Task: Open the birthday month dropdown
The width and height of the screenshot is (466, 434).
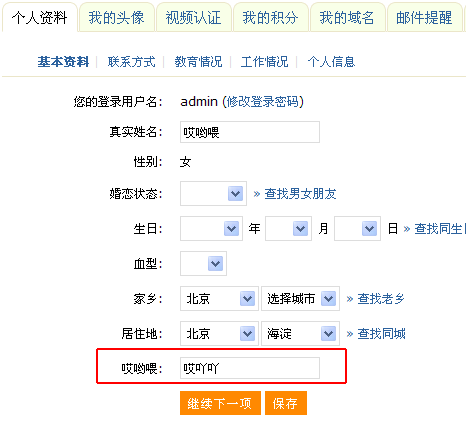Action: tap(288, 229)
